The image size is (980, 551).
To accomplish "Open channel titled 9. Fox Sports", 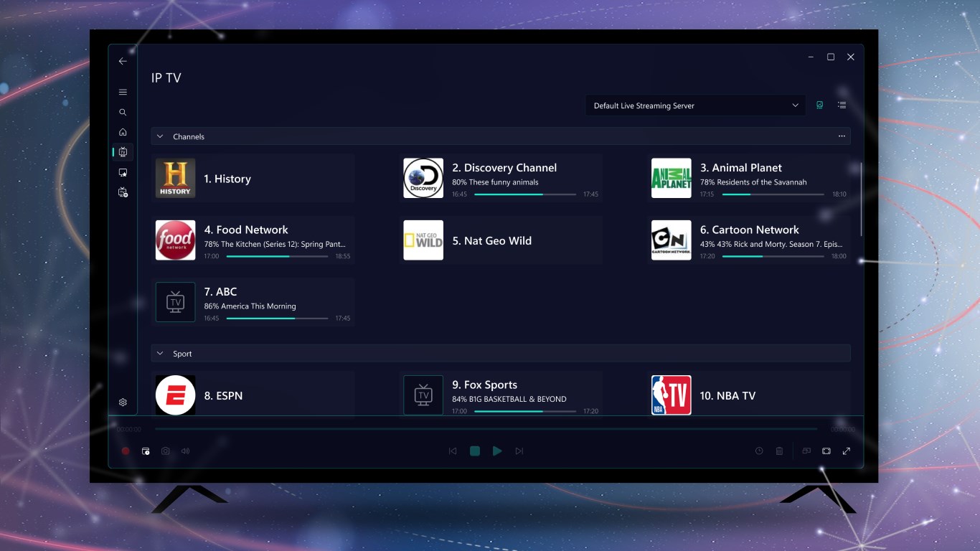I will pos(484,385).
